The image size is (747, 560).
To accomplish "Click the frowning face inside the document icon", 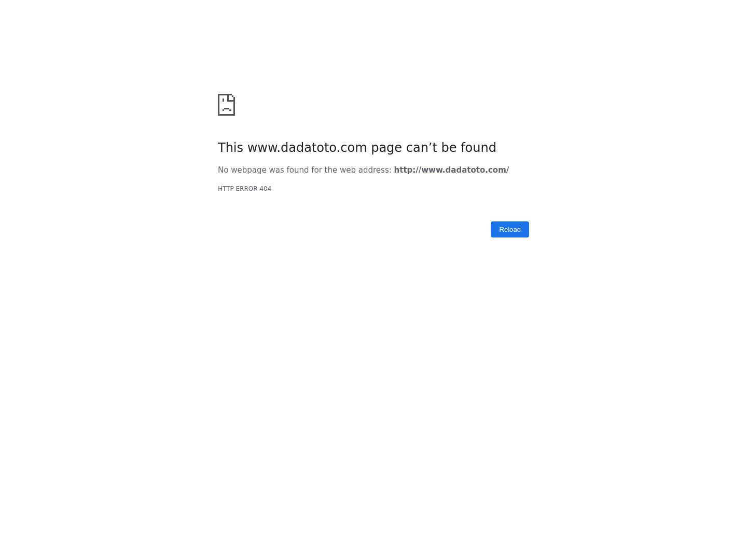I will point(227,107).
